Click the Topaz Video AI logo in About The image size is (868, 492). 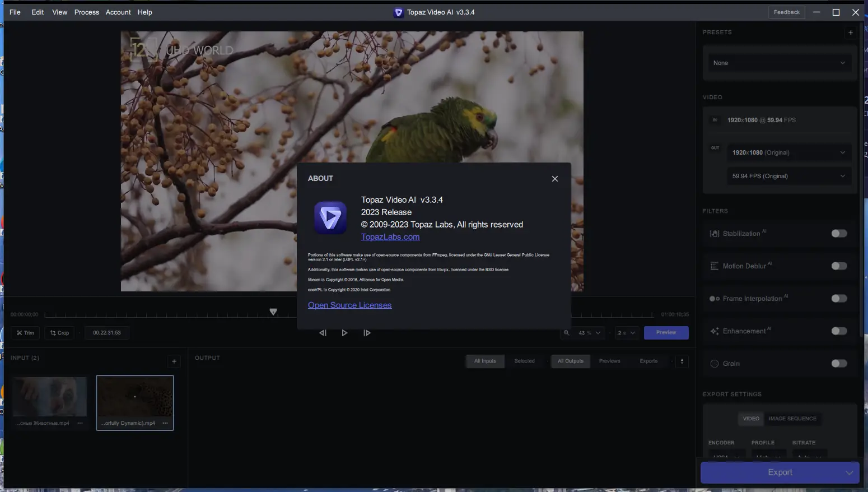[330, 218]
